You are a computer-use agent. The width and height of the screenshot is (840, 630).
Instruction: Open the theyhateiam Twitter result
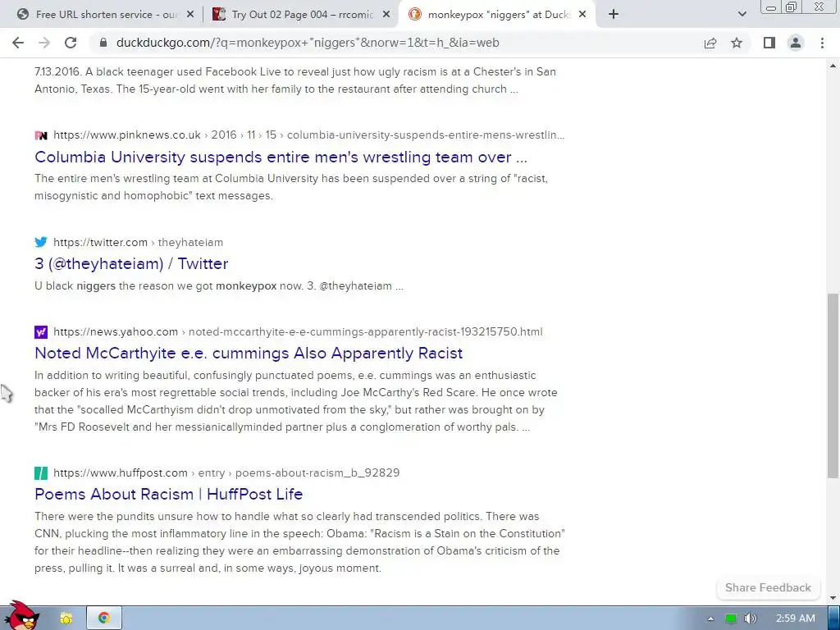coord(131,263)
